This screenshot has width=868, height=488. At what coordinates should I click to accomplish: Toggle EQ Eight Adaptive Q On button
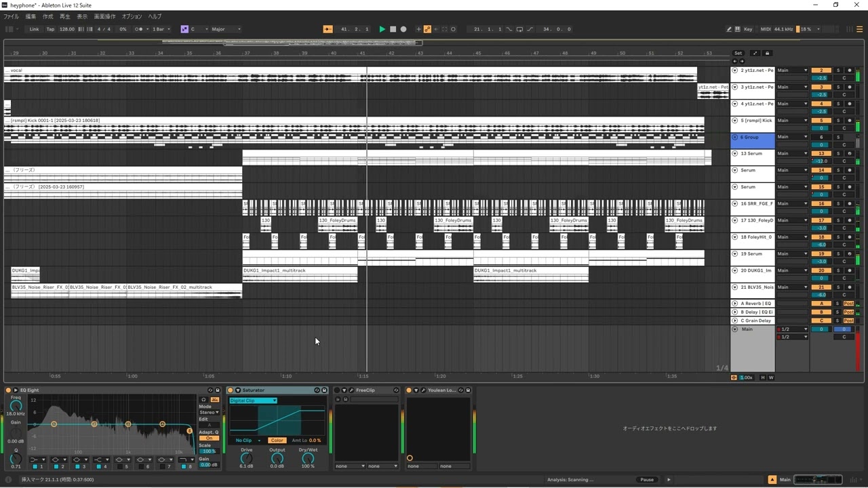pyautogui.click(x=209, y=439)
